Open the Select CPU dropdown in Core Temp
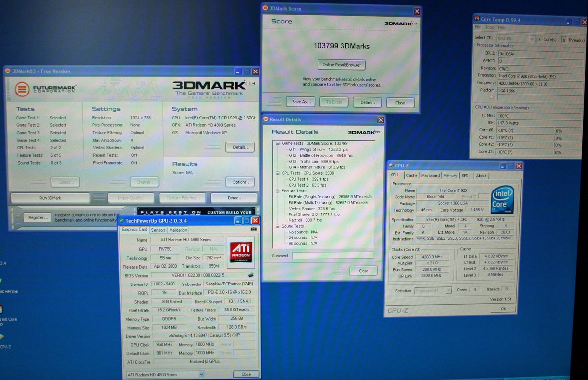The width and height of the screenshot is (588, 380). [532, 38]
